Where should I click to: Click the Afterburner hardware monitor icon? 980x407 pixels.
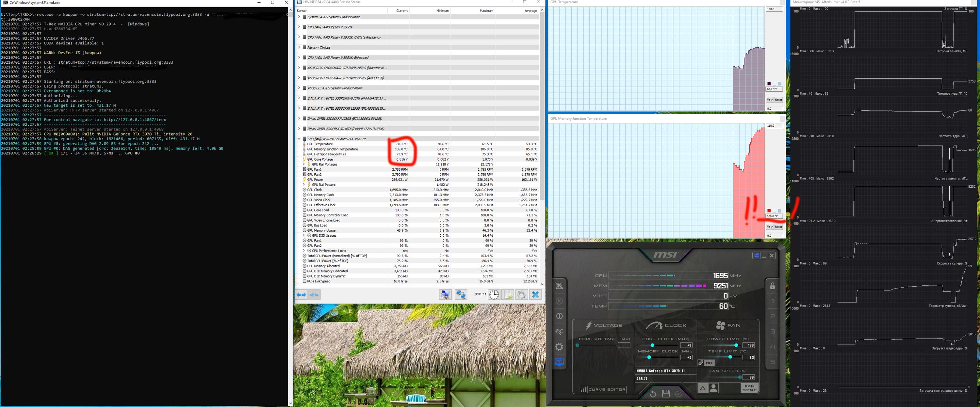559,362
